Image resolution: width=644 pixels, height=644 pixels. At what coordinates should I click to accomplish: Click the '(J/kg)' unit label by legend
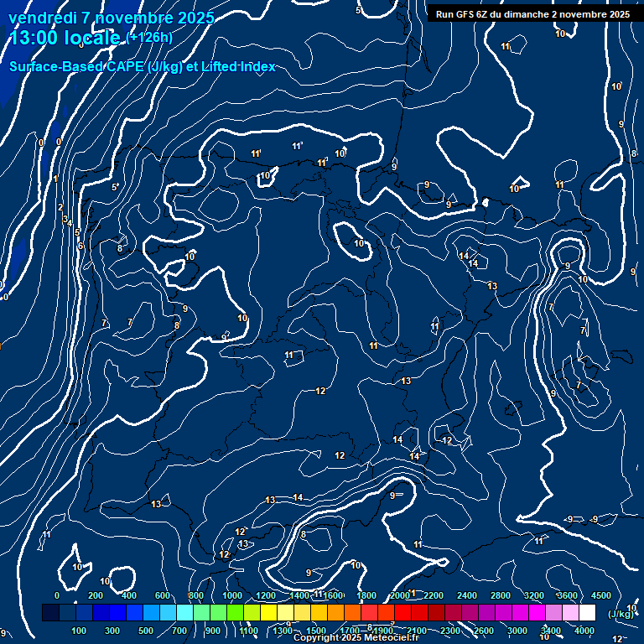point(619,615)
